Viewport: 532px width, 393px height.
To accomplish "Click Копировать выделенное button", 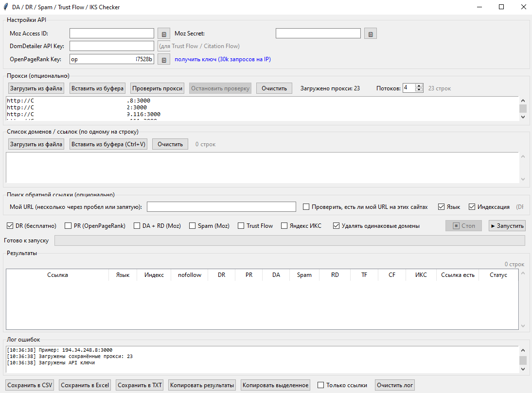I will coord(276,385).
